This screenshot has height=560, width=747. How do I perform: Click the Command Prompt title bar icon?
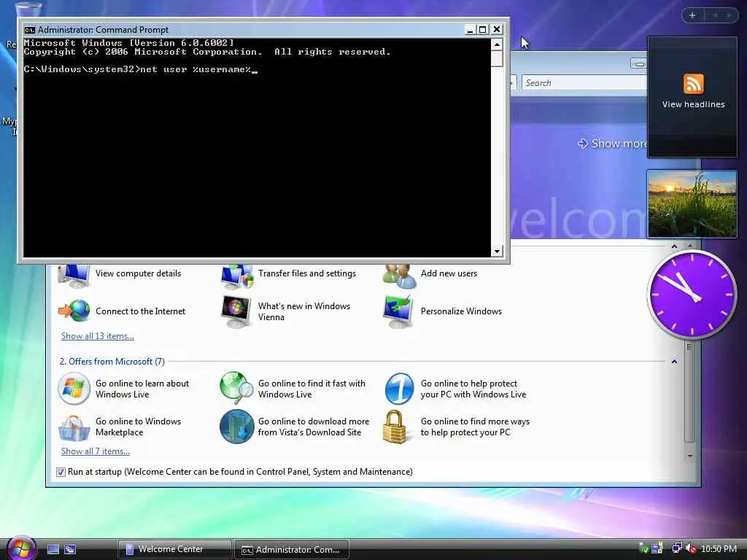click(x=29, y=29)
